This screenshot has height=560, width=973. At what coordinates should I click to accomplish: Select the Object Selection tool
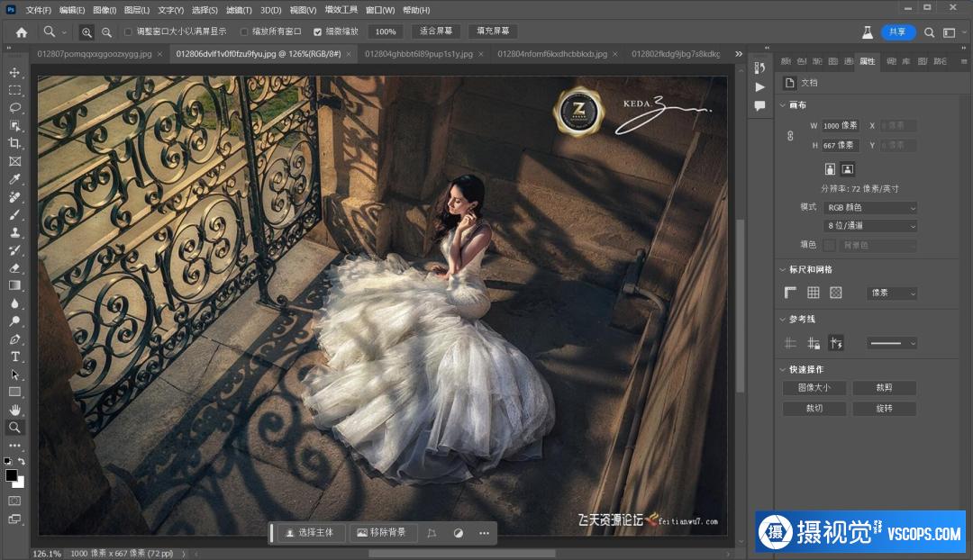(x=15, y=126)
